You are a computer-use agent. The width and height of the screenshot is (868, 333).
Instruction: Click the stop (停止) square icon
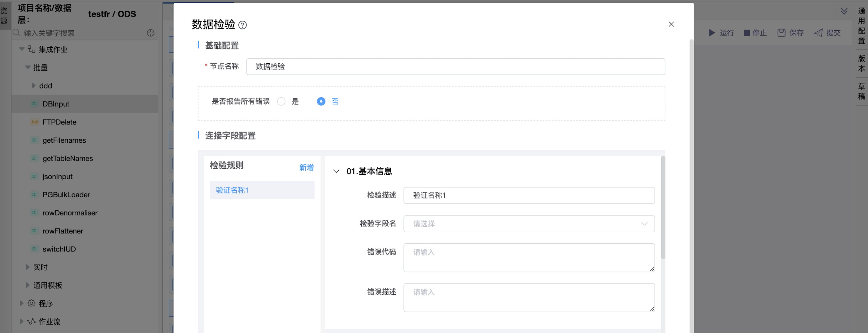(x=747, y=33)
